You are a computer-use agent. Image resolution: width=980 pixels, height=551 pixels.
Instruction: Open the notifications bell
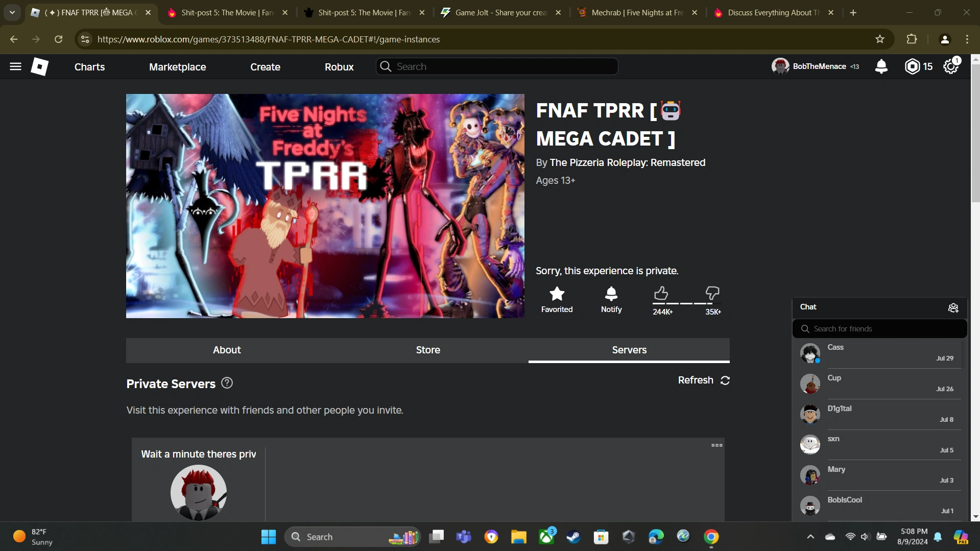(x=882, y=66)
